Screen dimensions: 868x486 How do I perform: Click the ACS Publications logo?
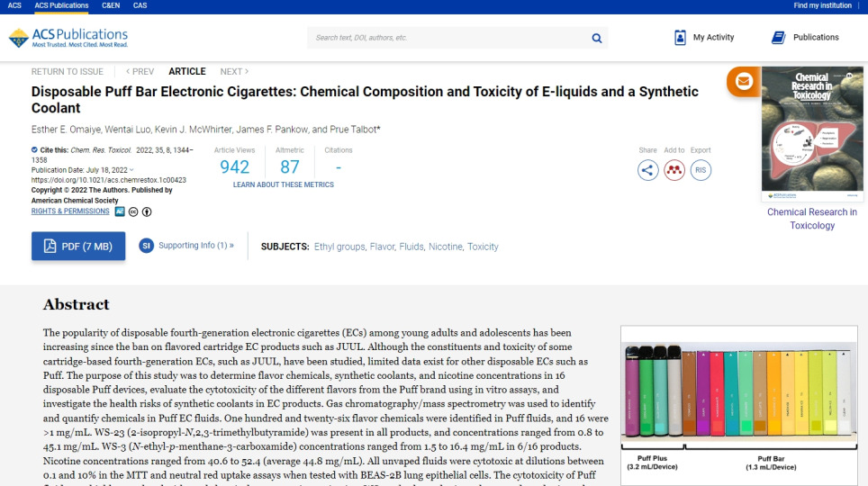68,38
